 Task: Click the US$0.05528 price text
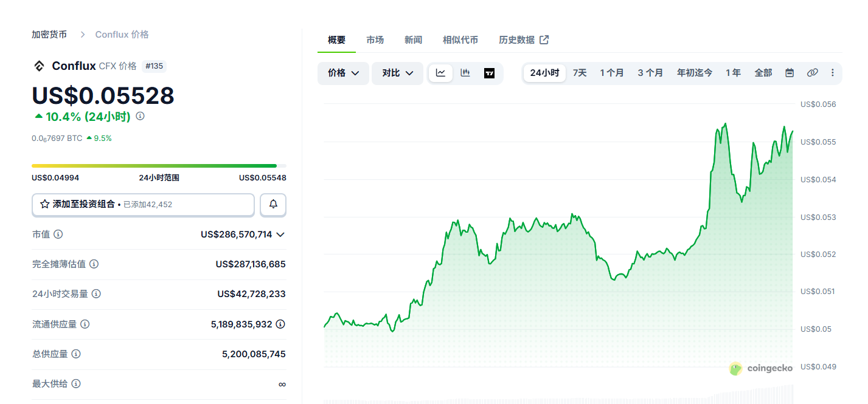[103, 95]
